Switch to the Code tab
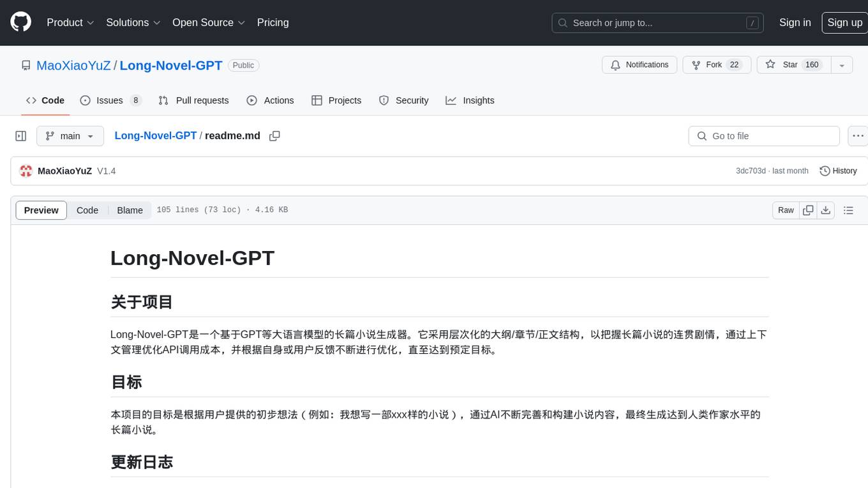868x488 pixels. click(x=45, y=100)
